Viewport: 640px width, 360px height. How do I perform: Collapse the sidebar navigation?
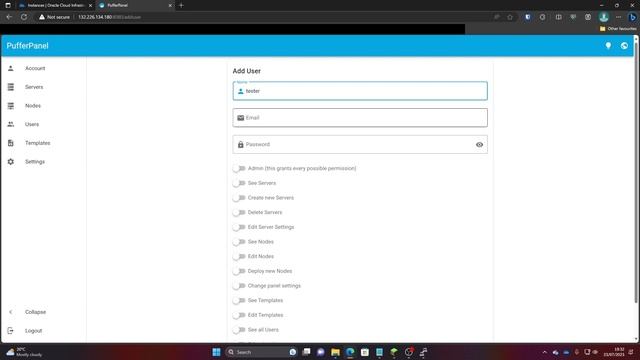[x=43, y=312]
